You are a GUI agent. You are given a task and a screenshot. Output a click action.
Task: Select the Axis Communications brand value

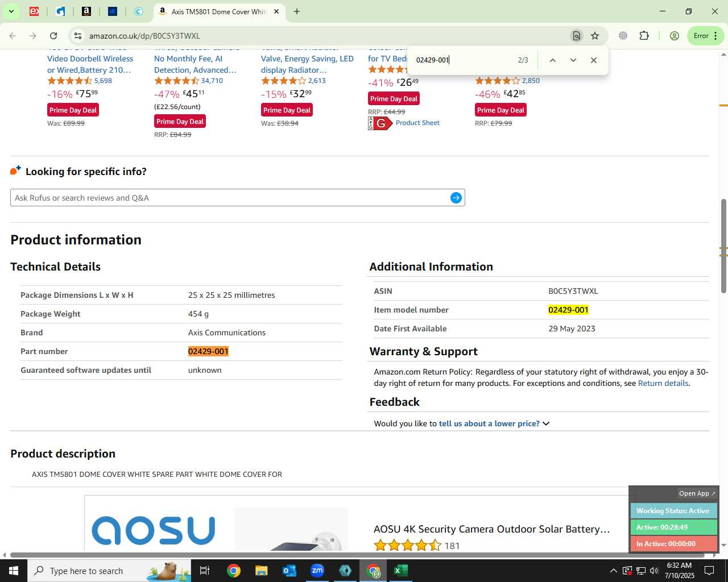click(227, 332)
